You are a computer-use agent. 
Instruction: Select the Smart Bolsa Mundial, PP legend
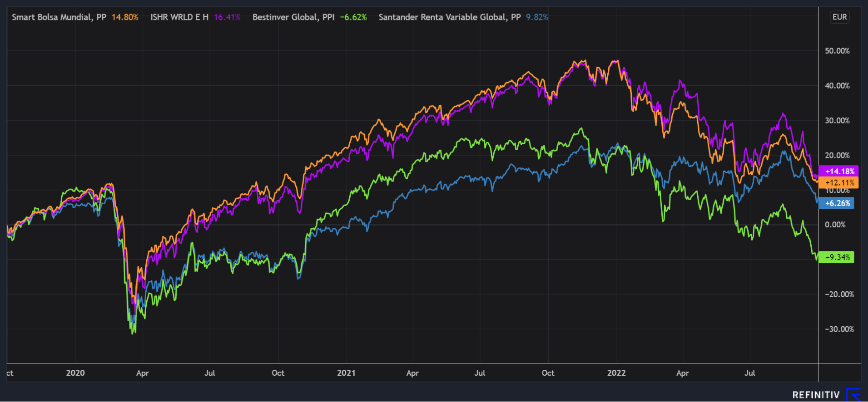[59, 17]
